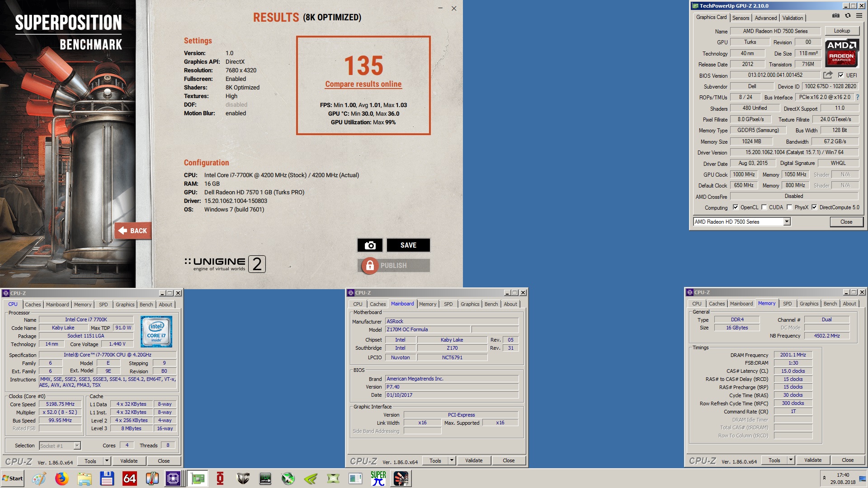
Task: Click Validate in the CPU-Z Mainboard window
Action: pyautogui.click(x=474, y=460)
